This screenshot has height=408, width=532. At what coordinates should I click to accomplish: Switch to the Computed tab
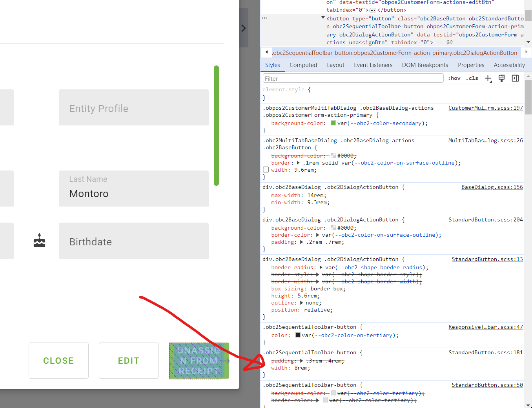tap(303, 65)
